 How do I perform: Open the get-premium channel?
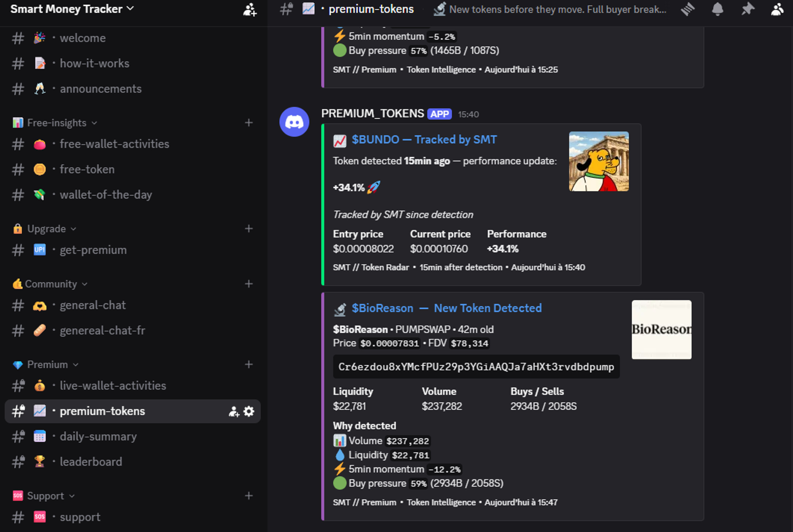(132, 250)
